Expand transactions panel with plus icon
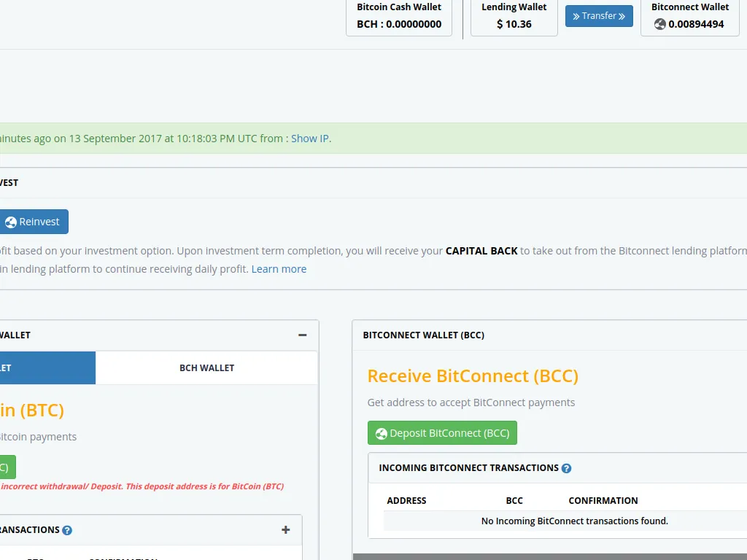This screenshot has width=747, height=560. pyautogui.click(x=286, y=530)
